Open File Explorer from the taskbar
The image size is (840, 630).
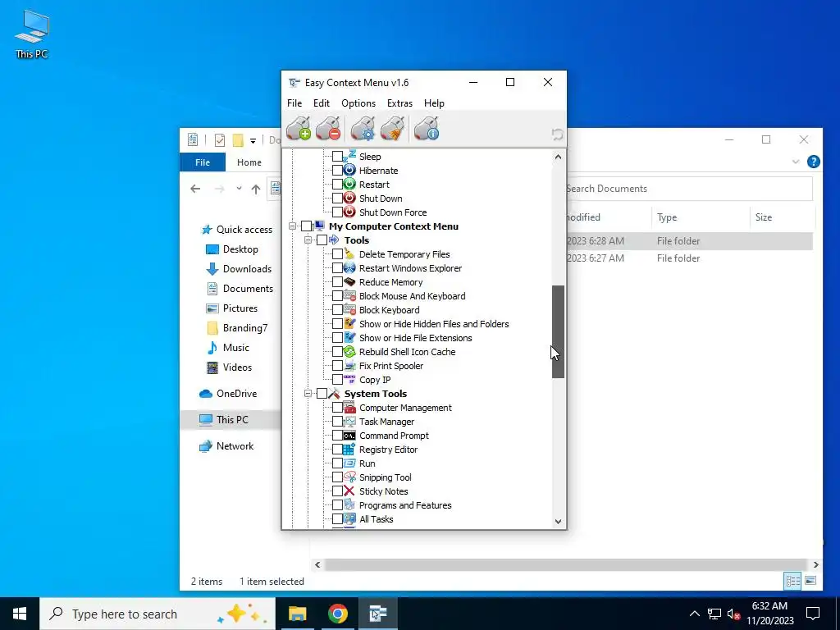(297, 614)
